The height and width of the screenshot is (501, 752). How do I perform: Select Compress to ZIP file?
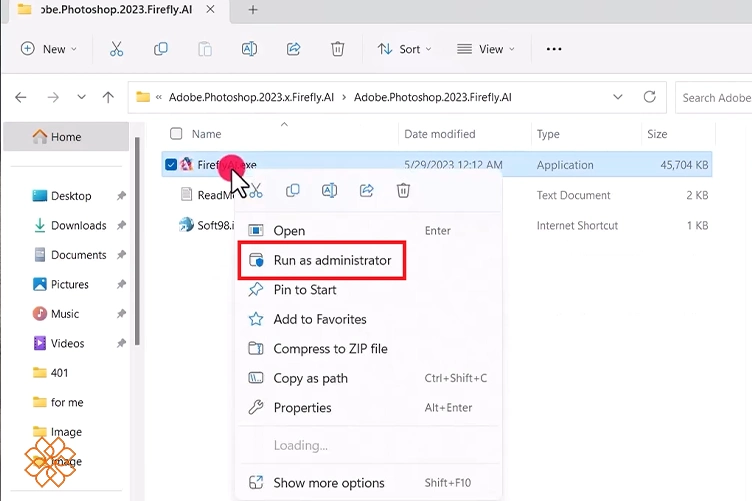point(369,349)
